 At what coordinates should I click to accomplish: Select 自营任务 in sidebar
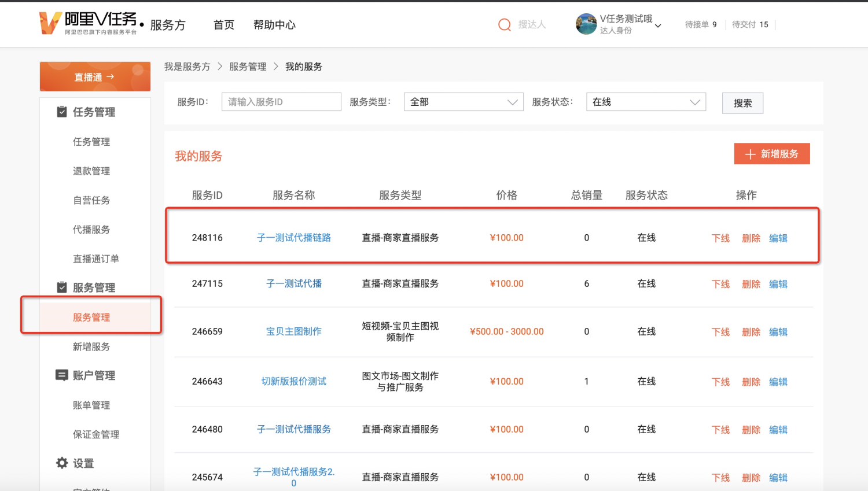91,200
